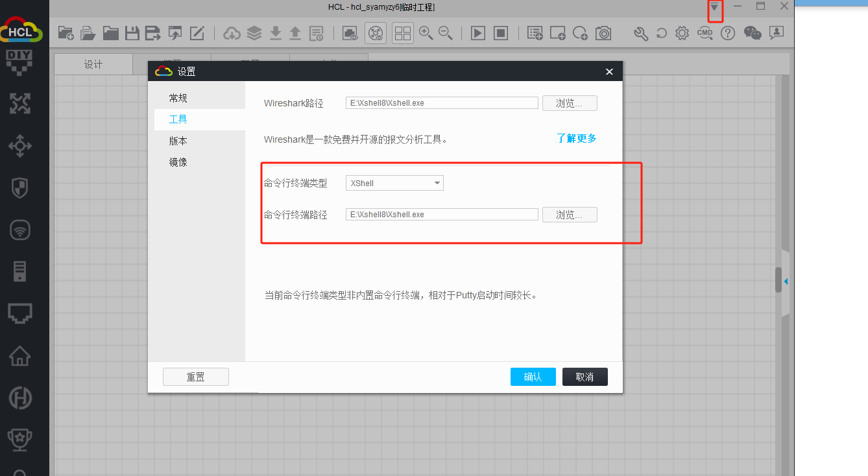Click the 取消 button

(x=585, y=377)
